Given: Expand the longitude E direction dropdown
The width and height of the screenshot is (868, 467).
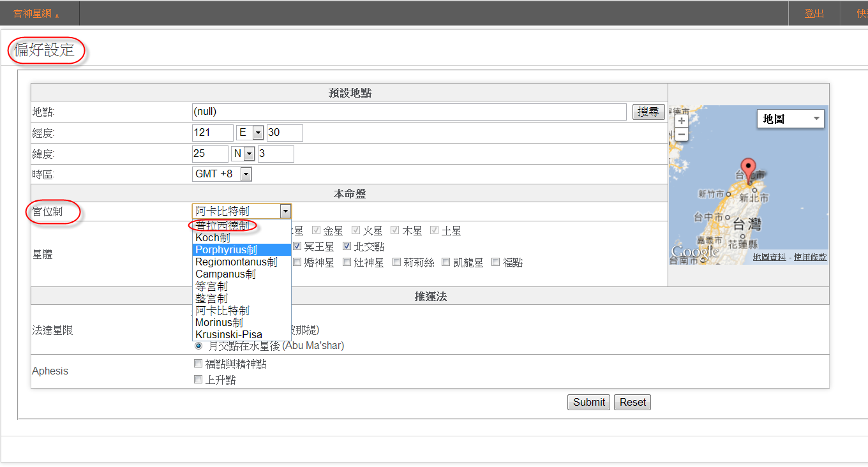Looking at the screenshot, I should click(x=258, y=133).
